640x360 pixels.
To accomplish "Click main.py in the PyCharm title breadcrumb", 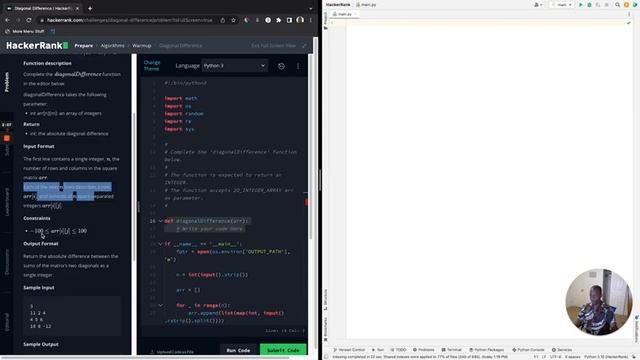I will click(367, 4).
